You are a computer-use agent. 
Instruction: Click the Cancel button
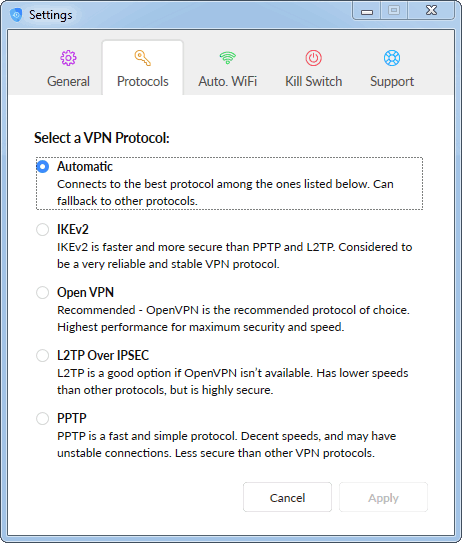coord(287,497)
